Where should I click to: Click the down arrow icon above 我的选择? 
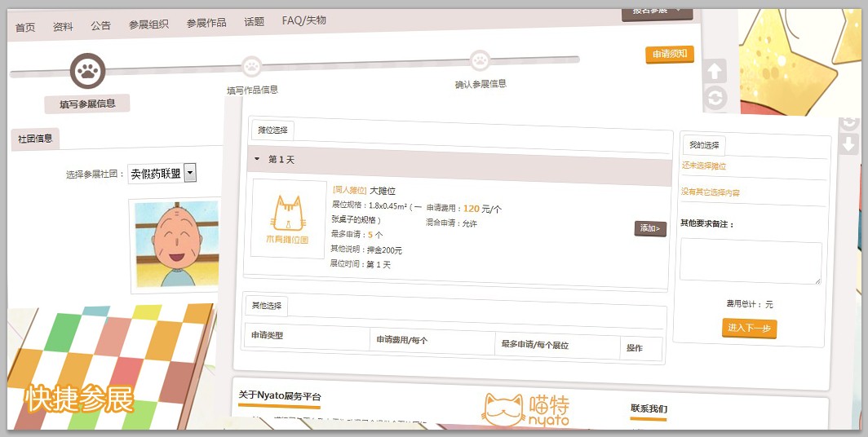(850, 145)
